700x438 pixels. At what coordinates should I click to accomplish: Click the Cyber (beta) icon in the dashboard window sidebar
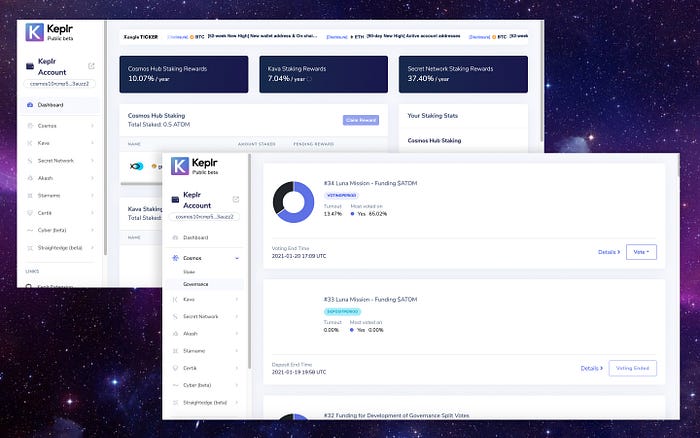[x=30, y=230]
